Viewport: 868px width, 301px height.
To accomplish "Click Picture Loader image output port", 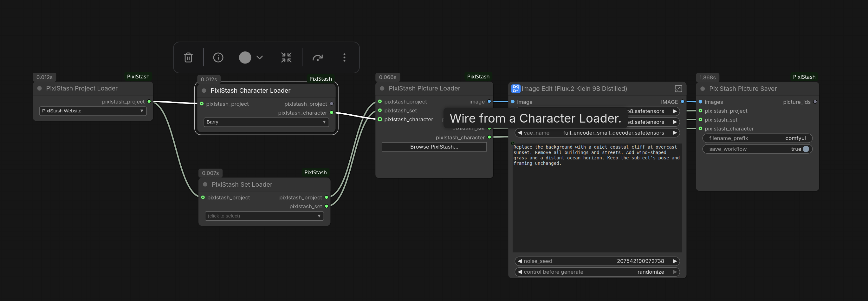I will pyautogui.click(x=489, y=102).
